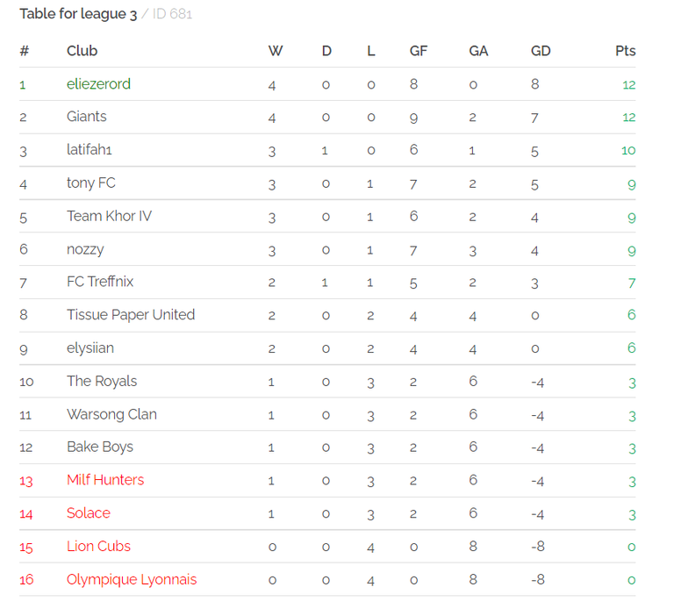
Task: Click the Table for league 3 title
Action: pos(78,14)
